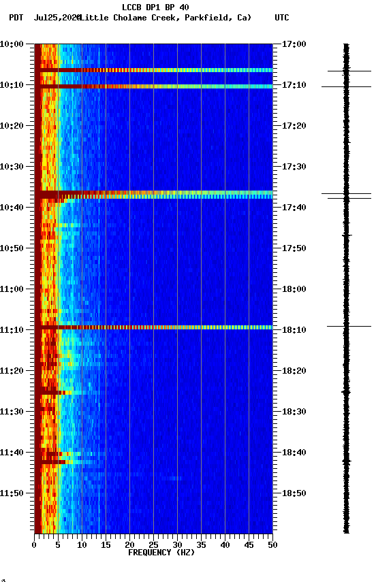Click the 11:20 PDT time label

coord(12,371)
